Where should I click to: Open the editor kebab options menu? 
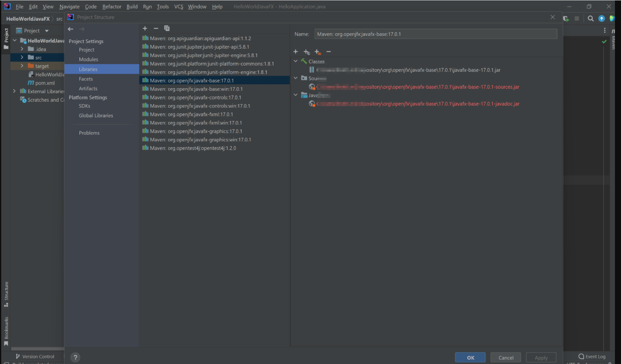click(605, 30)
